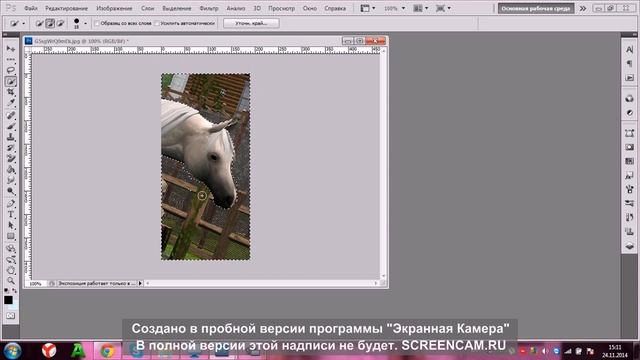Select the Eyedropper tool
The image size is (640, 360).
[11, 103]
